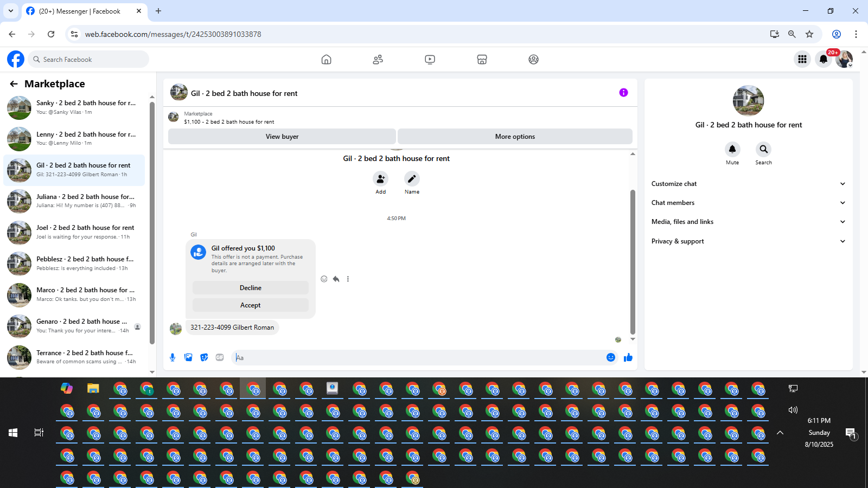The image size is (868, 488).
Task: Decline Gil's $1,100 offer
Action: coord(251,288)
